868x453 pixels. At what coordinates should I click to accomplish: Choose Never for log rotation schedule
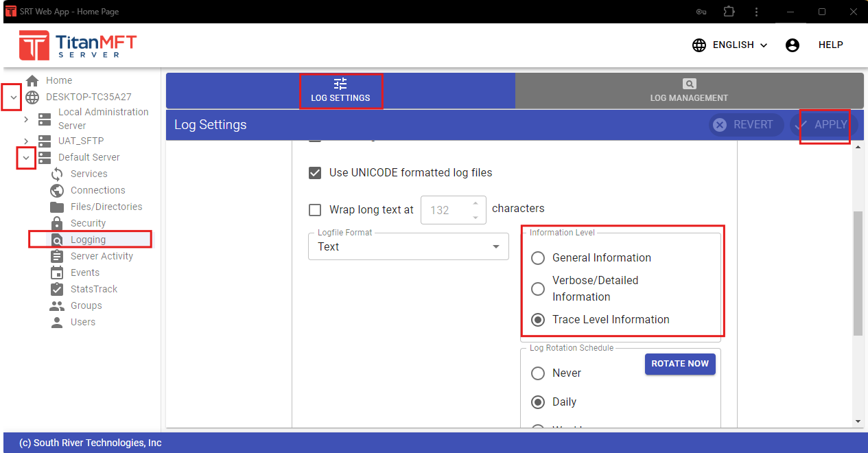[x=539, y=373]
